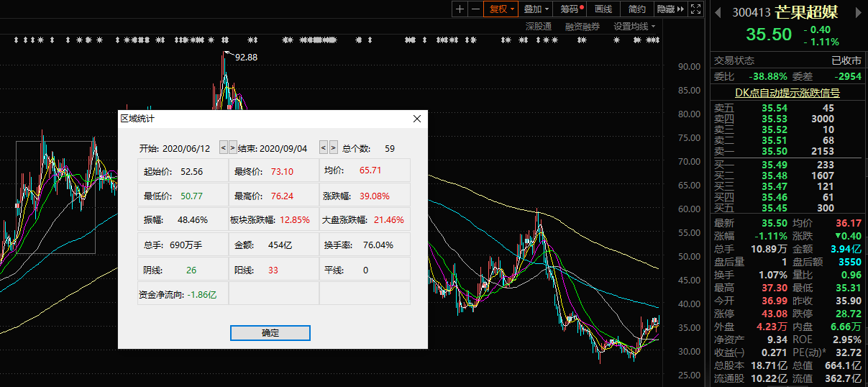Zoom out the chart with minus icon
This screenshot has height=387, width=868.
[x=475, y=9]
